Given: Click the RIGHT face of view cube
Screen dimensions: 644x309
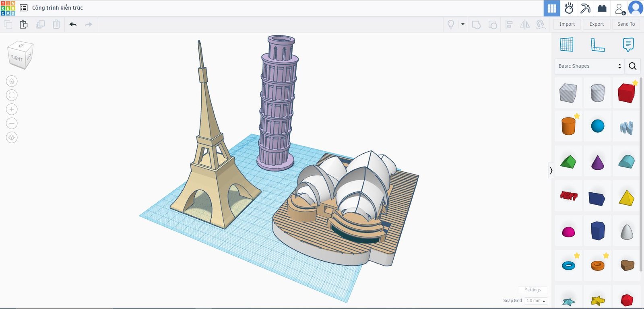Looking at the screenshot, I should pyautogui.click(x=17, y=58).
